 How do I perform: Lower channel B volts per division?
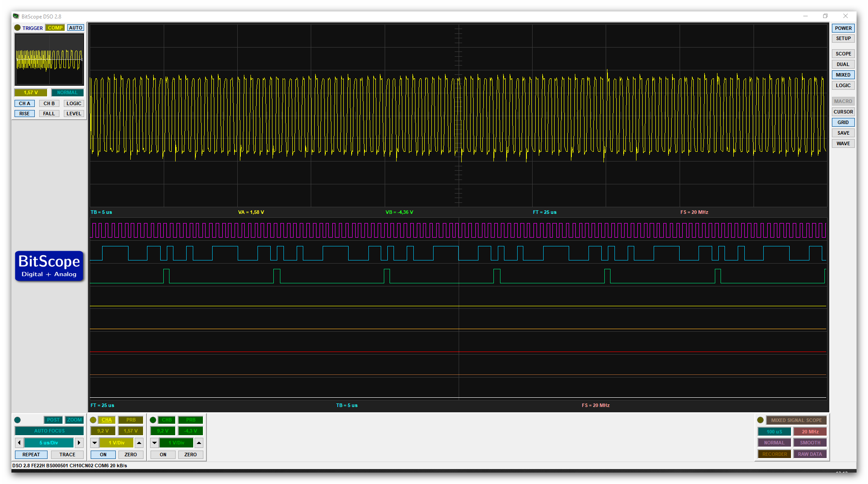tap(154, 443)
